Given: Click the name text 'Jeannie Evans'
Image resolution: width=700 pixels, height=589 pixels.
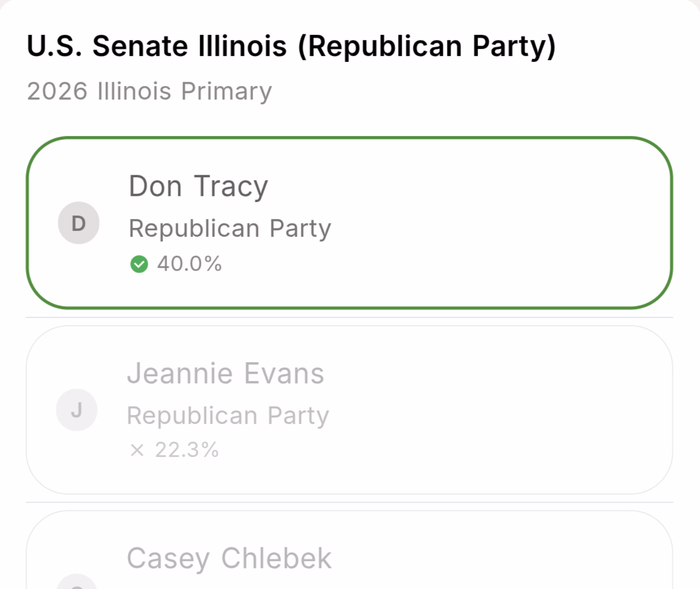Looking at the screenshot, I should (x=226, y=373).
